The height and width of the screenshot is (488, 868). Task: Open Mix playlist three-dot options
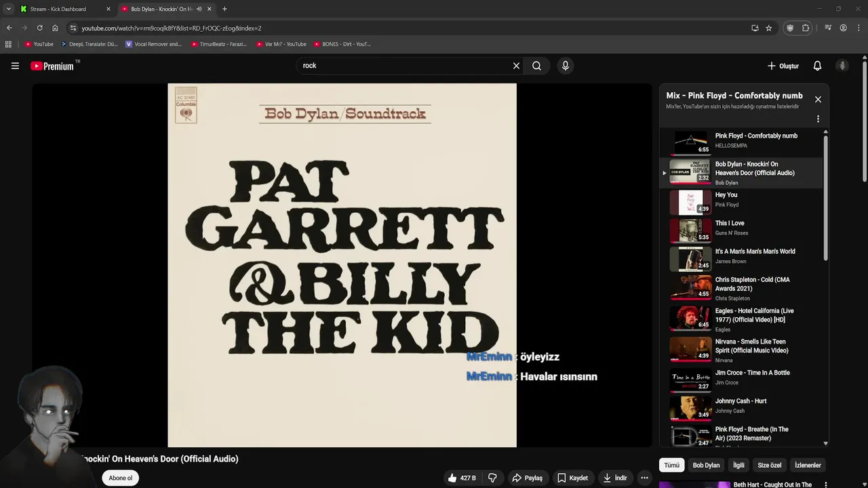point(818,119)
